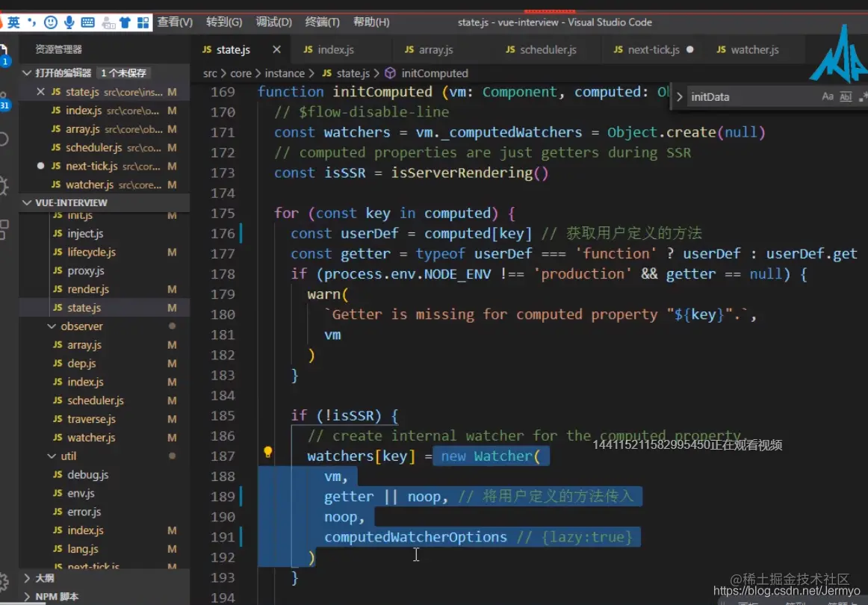Click unsaved dot on next-tick.js tab

(689, 49)
